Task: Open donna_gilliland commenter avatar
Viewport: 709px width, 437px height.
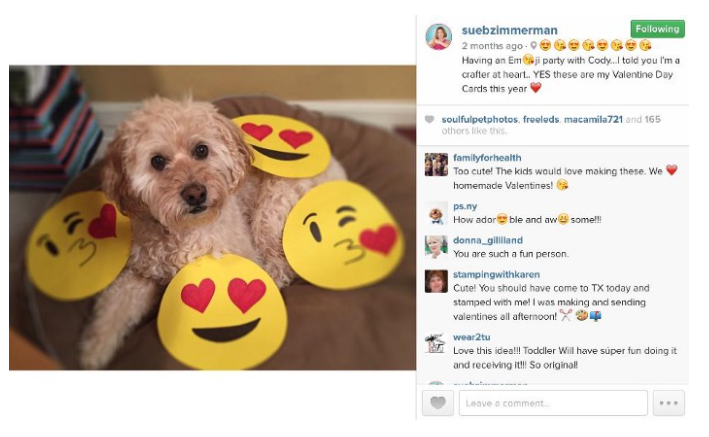Action: (x=436, y=247)
